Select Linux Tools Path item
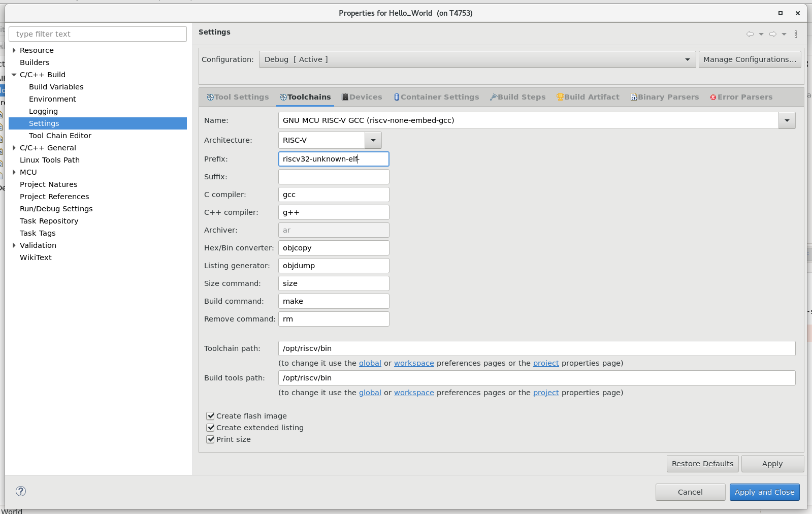The height and width of the screenshot is (514, 812). (x=50, y=160)
